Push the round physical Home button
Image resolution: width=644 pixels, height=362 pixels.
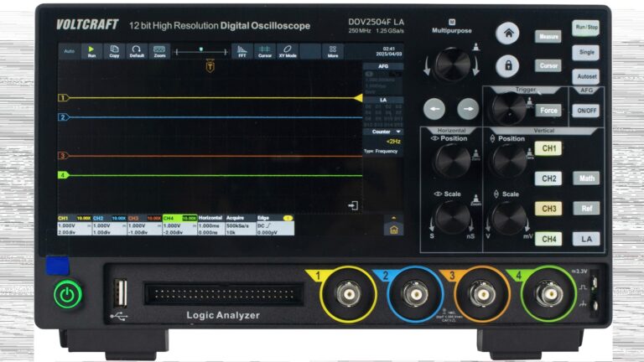click(508, 34)
